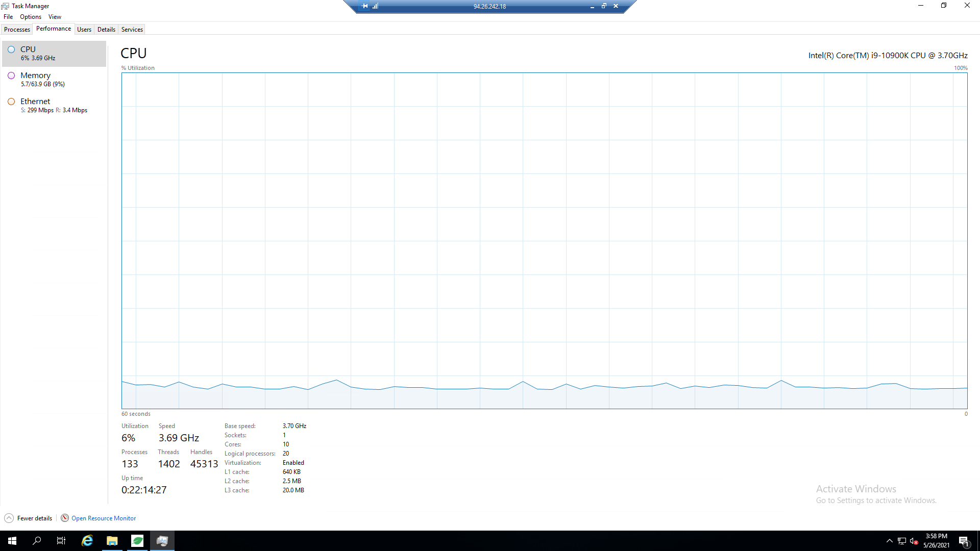The image size is (980, 551).
Task: Switch to the Users tab
Action: point(84,30)
